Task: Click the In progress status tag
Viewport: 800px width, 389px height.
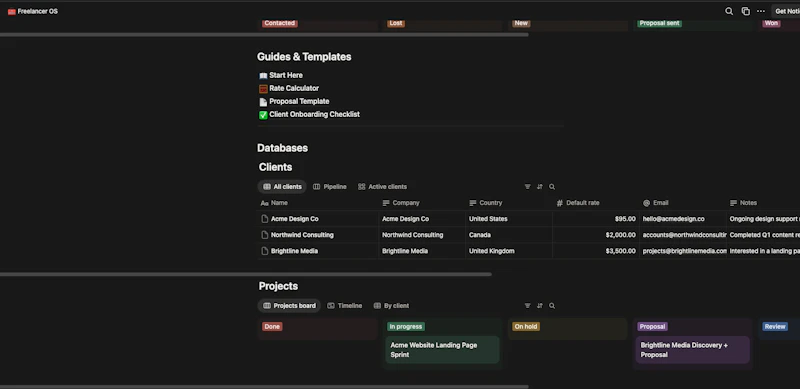Action: point(406,327)
